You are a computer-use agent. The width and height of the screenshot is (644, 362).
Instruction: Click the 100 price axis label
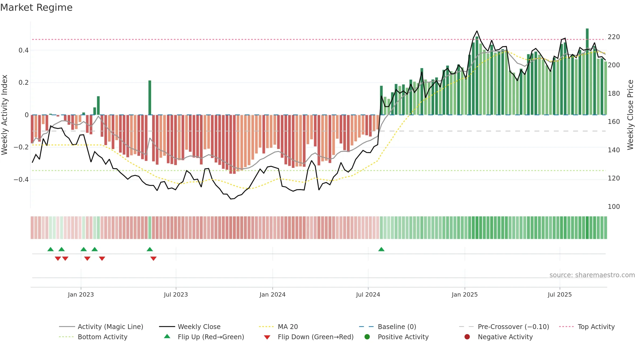click(614, 206)
